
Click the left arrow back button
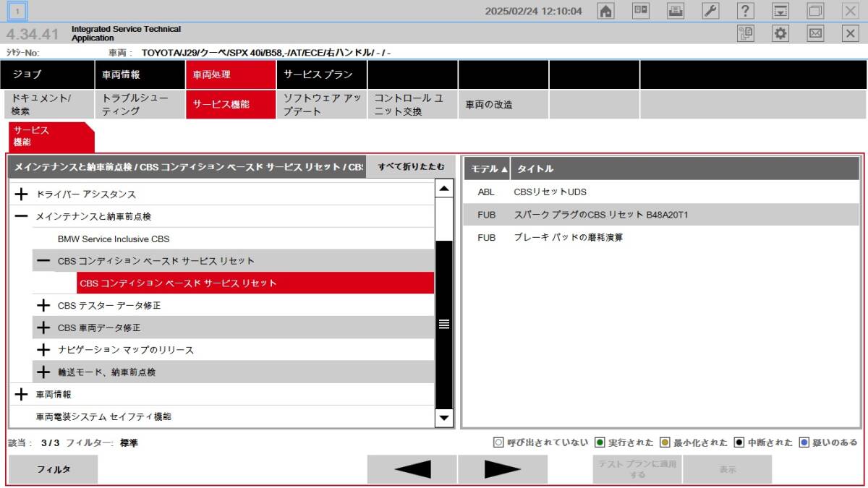point(412,469)
